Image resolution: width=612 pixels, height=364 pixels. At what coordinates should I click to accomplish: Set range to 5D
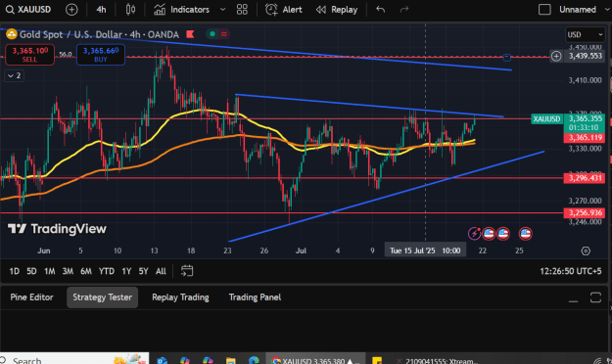point(31,271)
